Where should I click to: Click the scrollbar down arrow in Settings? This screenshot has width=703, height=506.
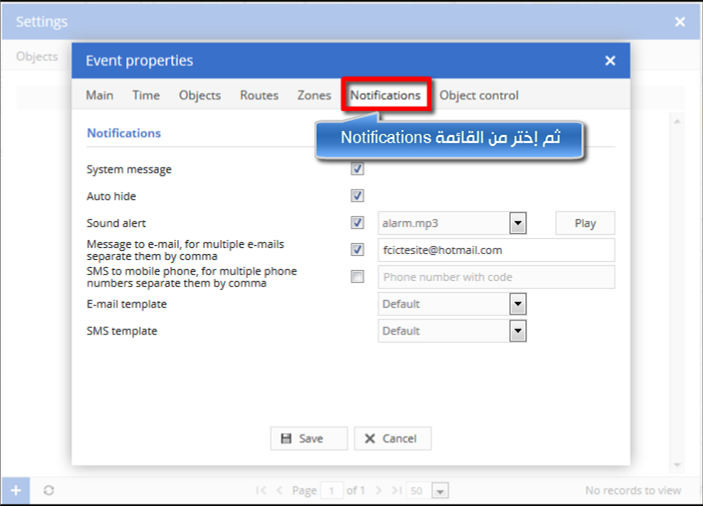677,465
